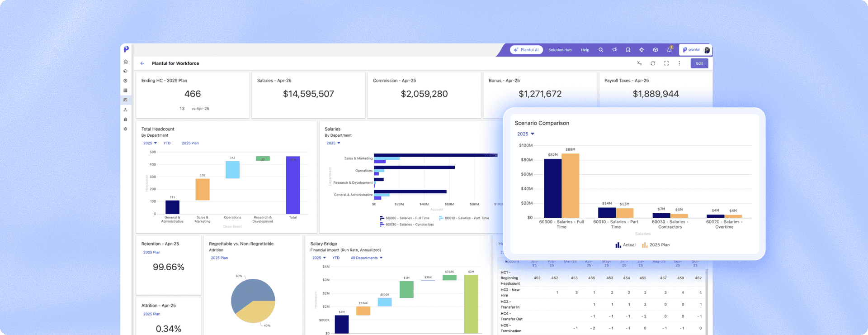The width and height of the screenshot is (868, 335).
Task: Click the Retention value 99.66%
Action: (169, 267)
